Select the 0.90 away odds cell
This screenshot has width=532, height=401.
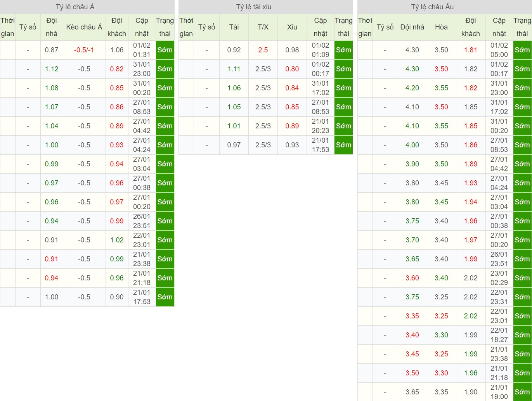point(117,297)
